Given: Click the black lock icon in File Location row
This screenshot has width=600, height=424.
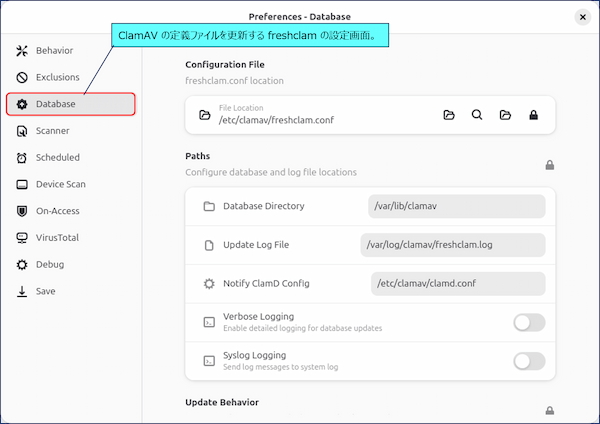Looking at the screenshot, I should (533, 115).
